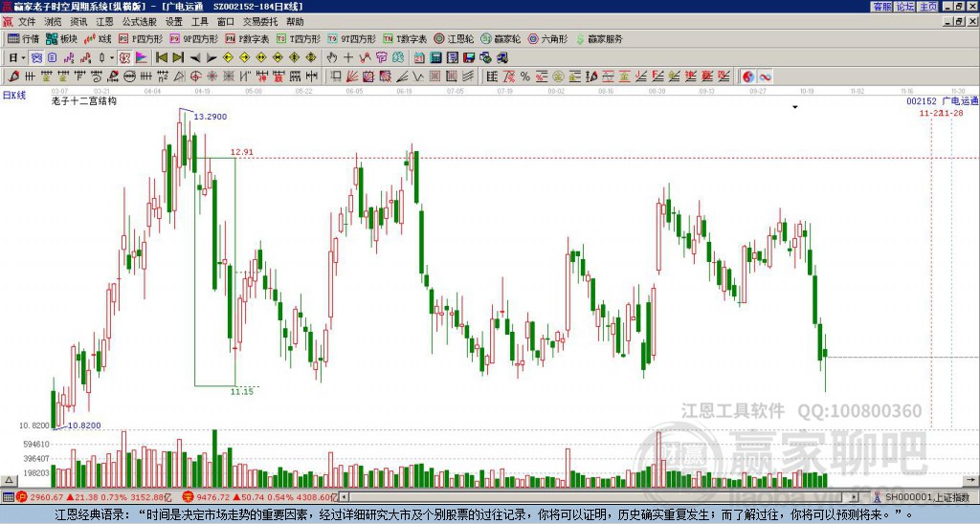Click the 12.91 red price label

click(242, 152)
